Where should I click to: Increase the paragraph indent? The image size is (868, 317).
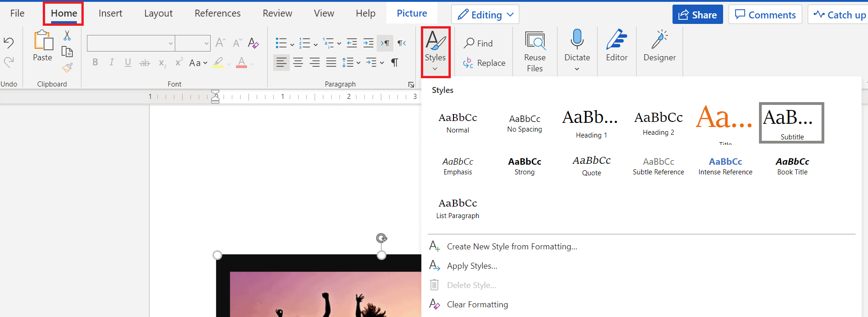368,43
